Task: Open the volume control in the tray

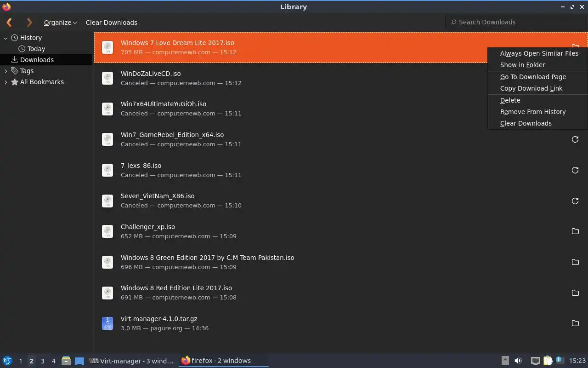Action: (x=518, y=361)
